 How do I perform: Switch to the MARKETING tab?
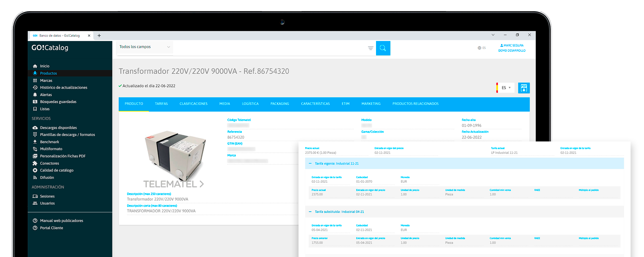click(x=371, y=104)
